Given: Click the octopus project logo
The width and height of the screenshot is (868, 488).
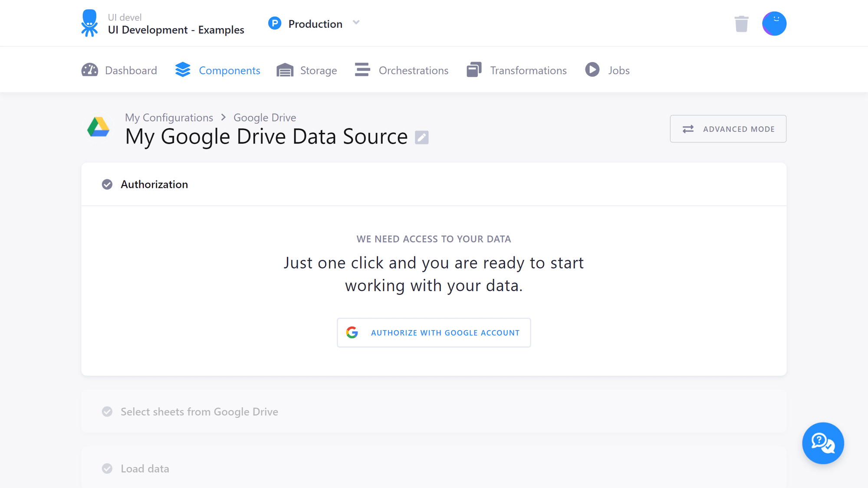Looking at the screenshot, I should click(90, 23).
